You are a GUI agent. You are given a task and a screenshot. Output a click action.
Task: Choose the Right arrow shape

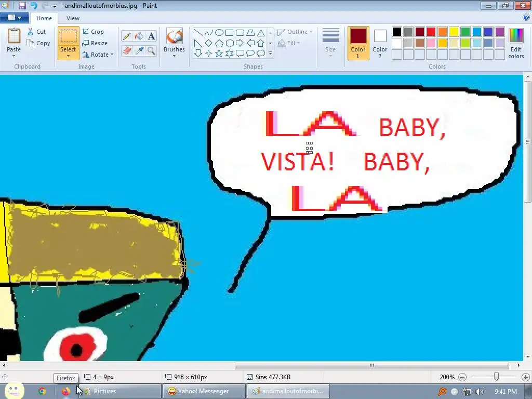click(240, 43)
